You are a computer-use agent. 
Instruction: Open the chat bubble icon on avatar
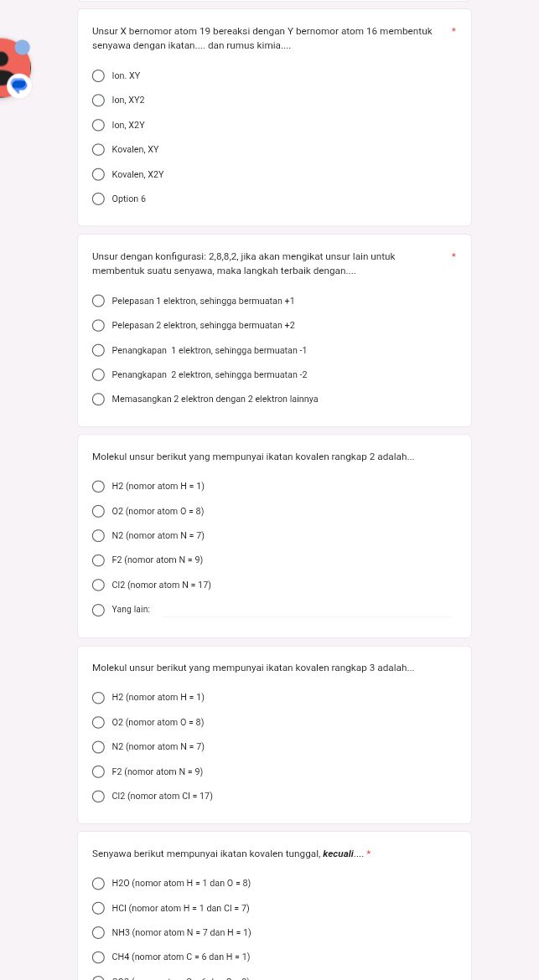[x=20, y=85]
